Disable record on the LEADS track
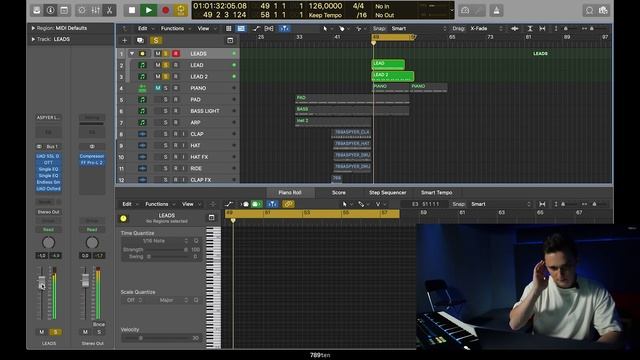The width and height of the screenshot is (640, 360). pyautogui.click(x=176, y=53)
